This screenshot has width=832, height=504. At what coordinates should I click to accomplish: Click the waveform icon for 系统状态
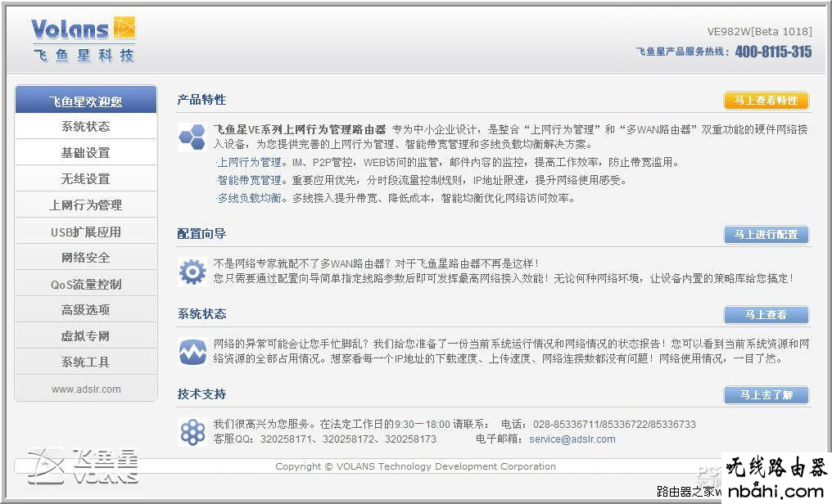pyautogui.click(x=192, y=352)
